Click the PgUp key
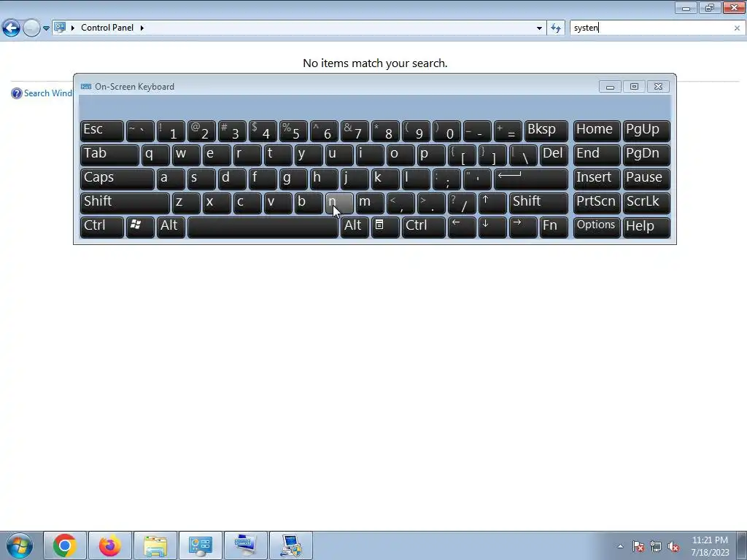747x560 pixels. pos(646,131)
